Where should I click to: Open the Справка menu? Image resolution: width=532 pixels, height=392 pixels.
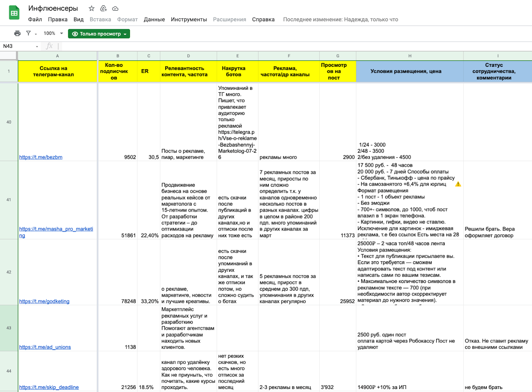coord(263,19)
